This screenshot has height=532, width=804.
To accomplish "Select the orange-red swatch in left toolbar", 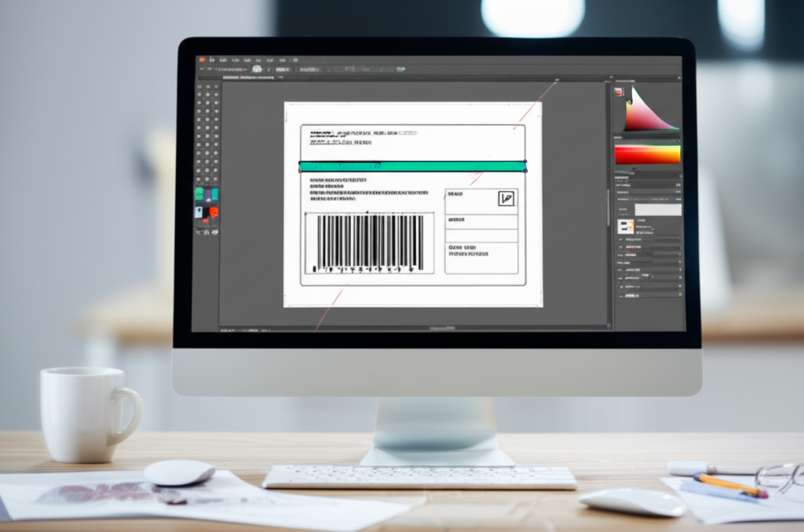I will (x=214, y=211).
